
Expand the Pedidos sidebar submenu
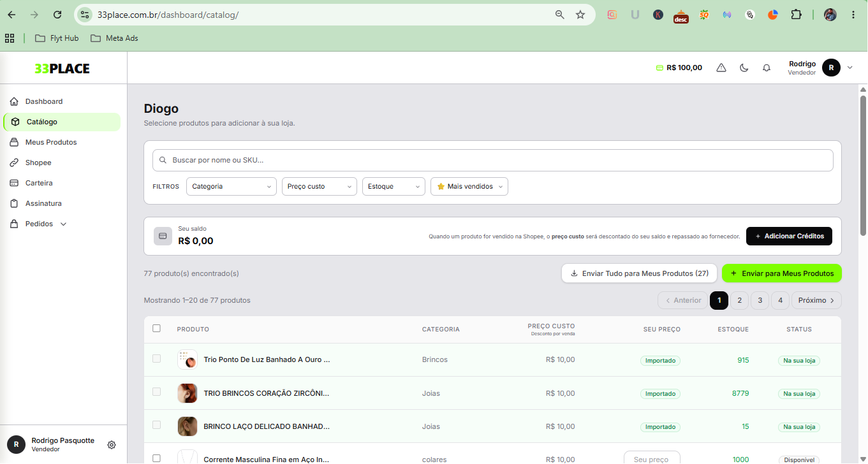(63, 224)
